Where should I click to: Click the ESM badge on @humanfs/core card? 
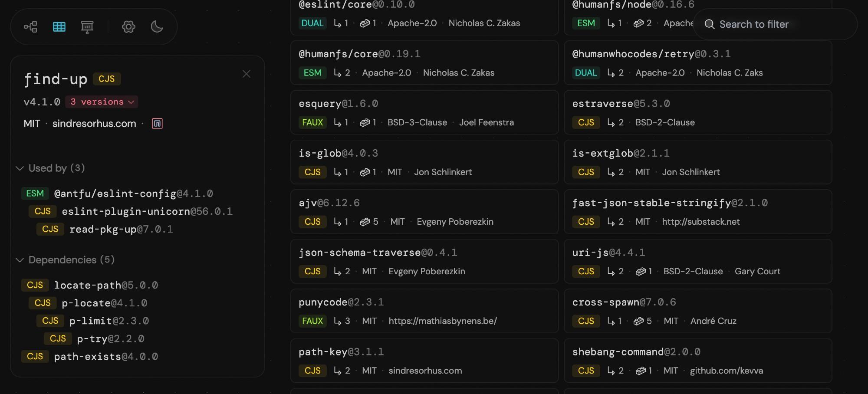tap(312, 73)
